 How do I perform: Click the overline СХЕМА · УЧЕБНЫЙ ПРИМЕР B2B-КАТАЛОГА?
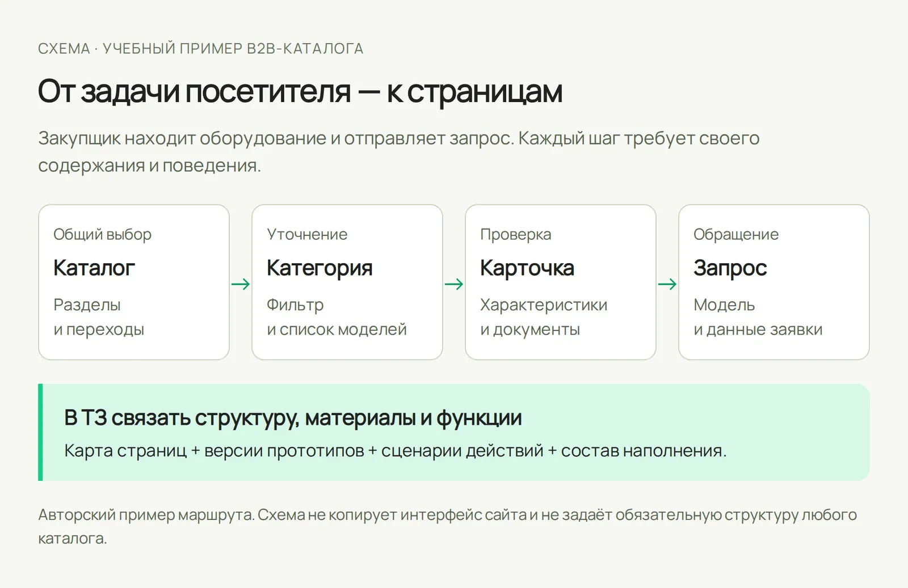point(200,49)
